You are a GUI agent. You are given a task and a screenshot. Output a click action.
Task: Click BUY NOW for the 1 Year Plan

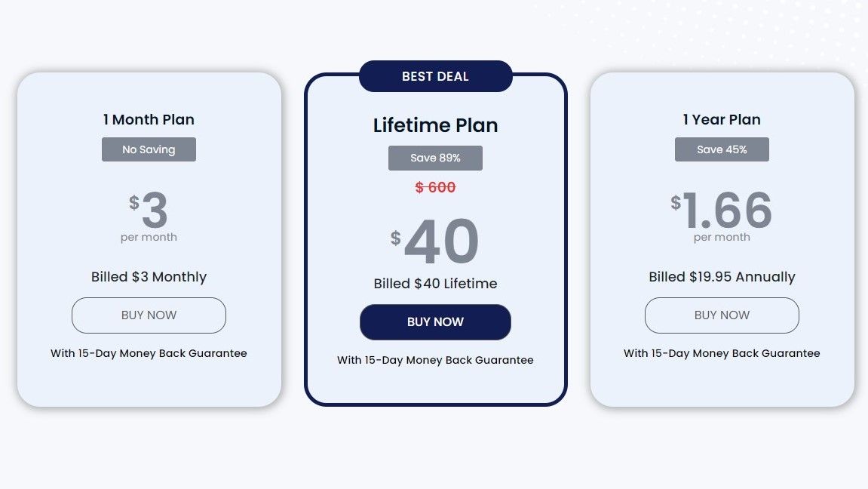pos(722,315)
